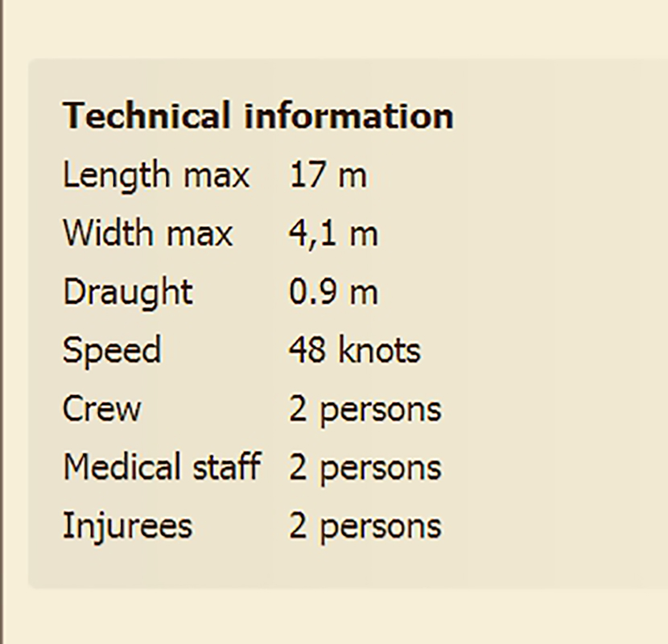Click the Crew "2 persons" value

point(365,409)
